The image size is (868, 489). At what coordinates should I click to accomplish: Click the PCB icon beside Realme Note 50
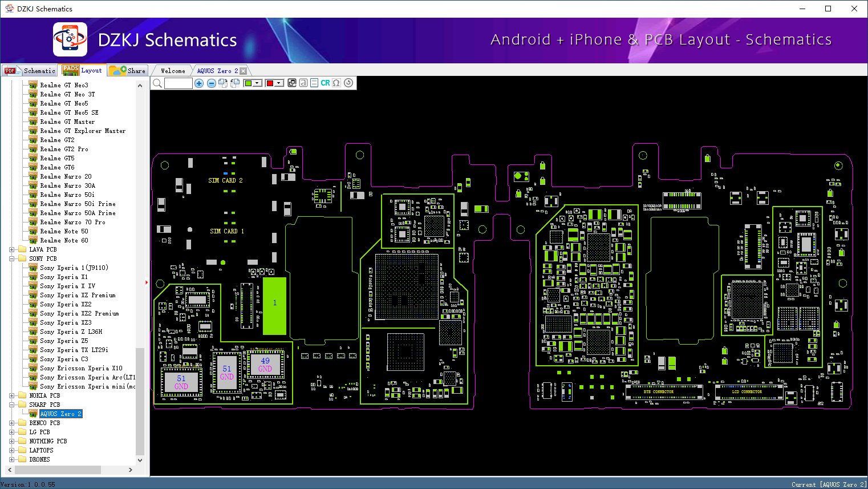pos(33,231)
